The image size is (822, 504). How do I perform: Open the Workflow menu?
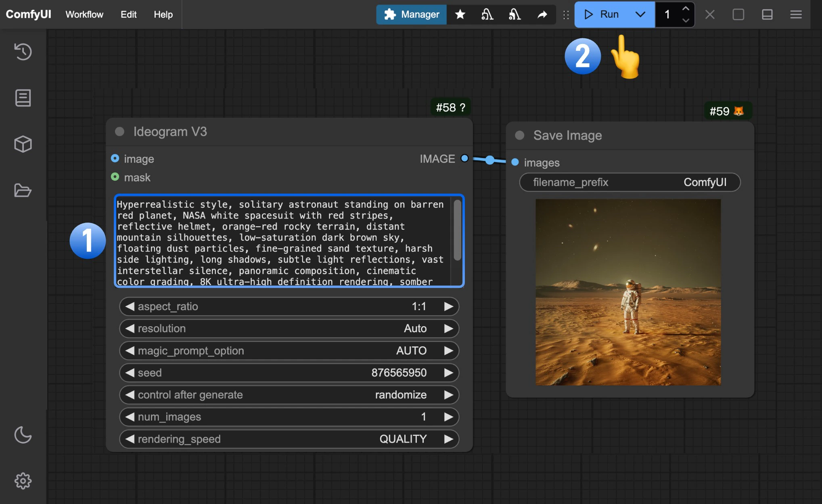pos(84,15)
